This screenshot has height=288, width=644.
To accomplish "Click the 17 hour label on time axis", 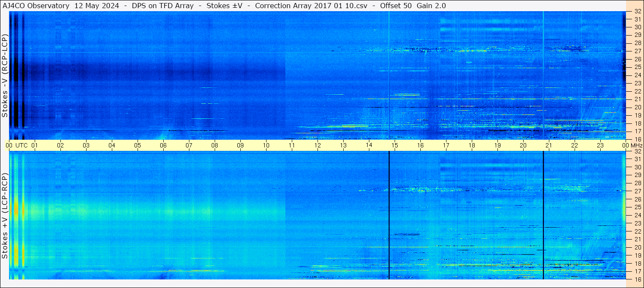I will click(446, 145).
